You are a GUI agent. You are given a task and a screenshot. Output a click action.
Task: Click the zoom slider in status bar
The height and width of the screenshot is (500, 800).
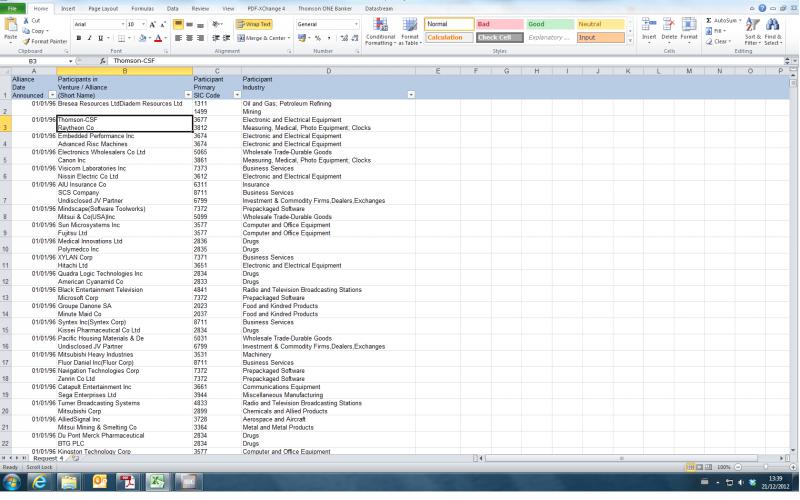[x=765, y=467]
